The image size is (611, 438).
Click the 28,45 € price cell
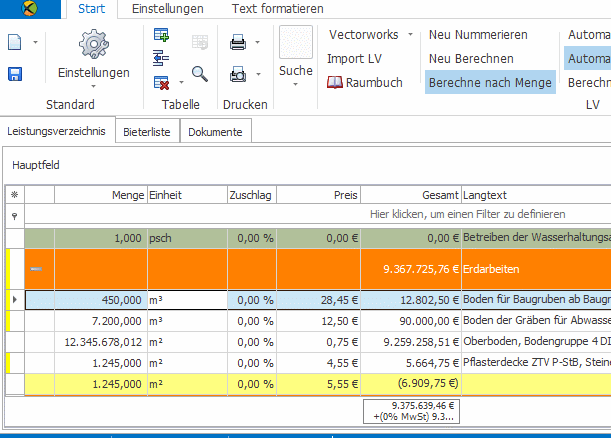coord(318,300)
